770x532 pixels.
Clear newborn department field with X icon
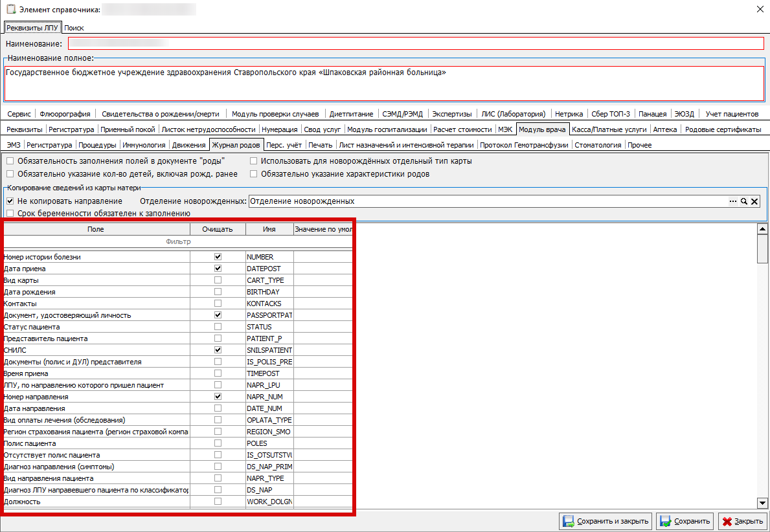tap(754, 201)
